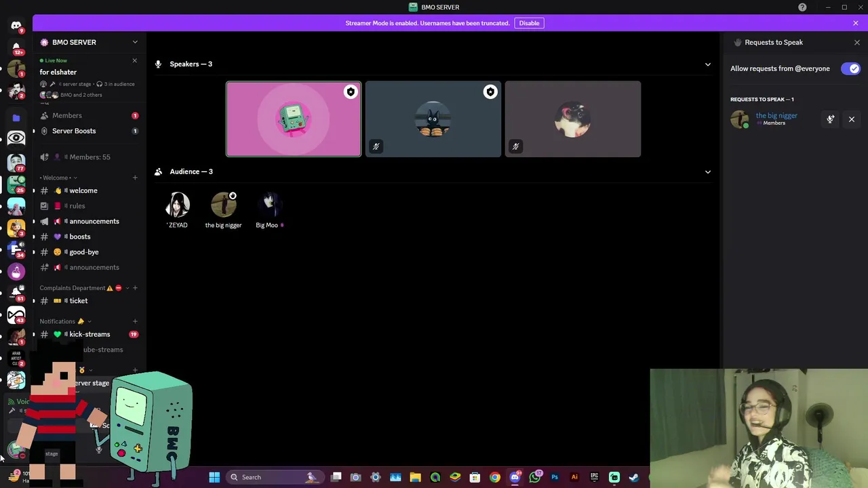This screenshot has width=868, height=488.
Task: Open the welcome channel
Action: [x=89, y=190]
